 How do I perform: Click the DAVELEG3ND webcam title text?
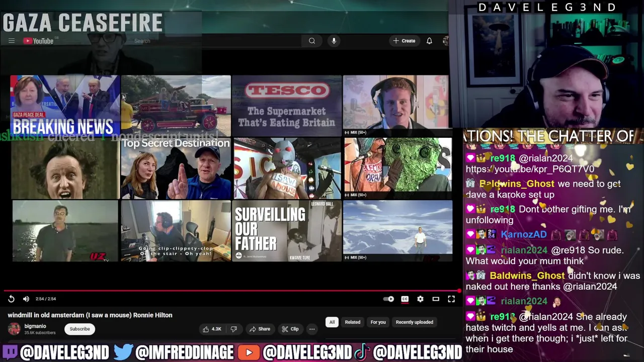pos(547,7)
